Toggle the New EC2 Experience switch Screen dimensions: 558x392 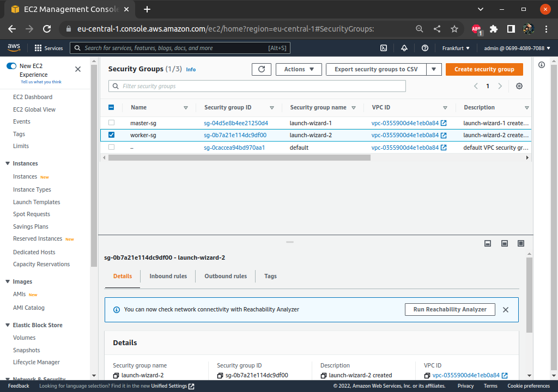(x=11, y=66)
